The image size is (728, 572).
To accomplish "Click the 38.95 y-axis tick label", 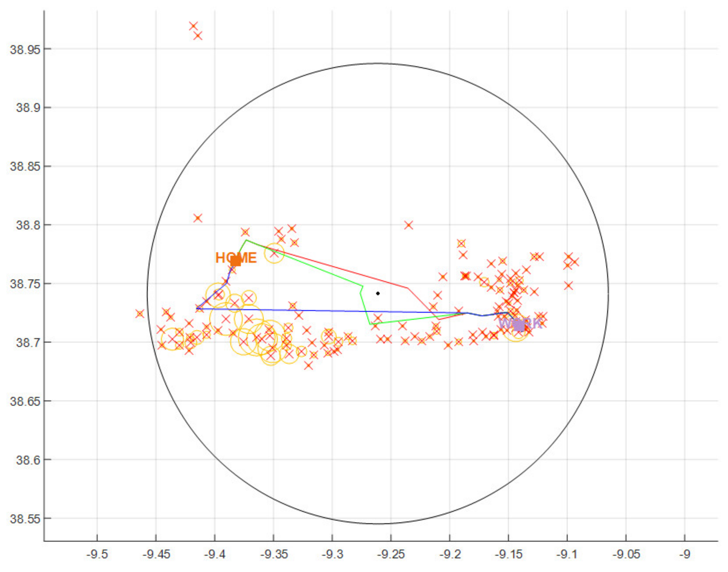I will tap(25, 50).
